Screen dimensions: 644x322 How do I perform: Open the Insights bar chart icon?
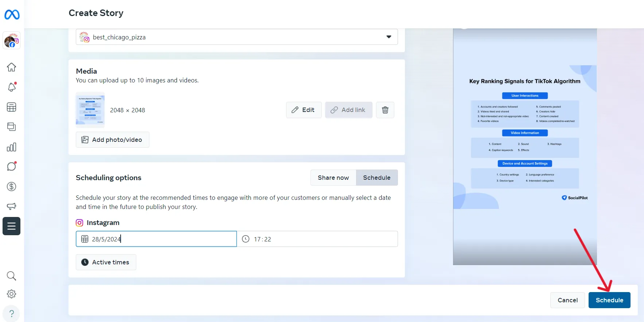click(12, 147)
